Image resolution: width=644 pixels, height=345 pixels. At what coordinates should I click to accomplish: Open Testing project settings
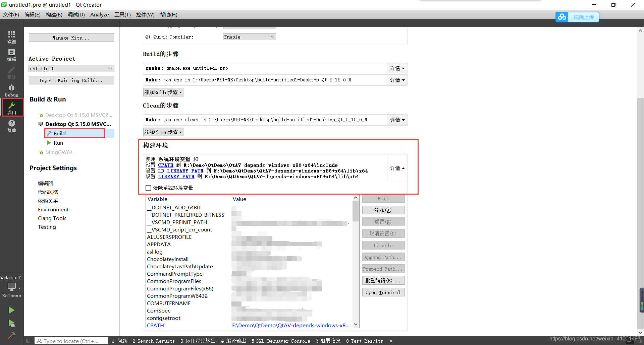pyautogui.click(x=47, y=227)
